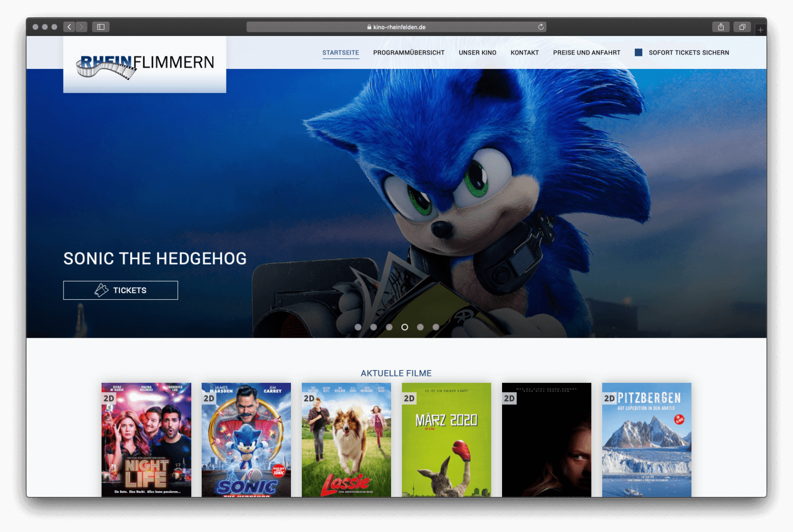Click the Rheinflimmern logo
Screen dimensions: 793x532
coord(145,65)
